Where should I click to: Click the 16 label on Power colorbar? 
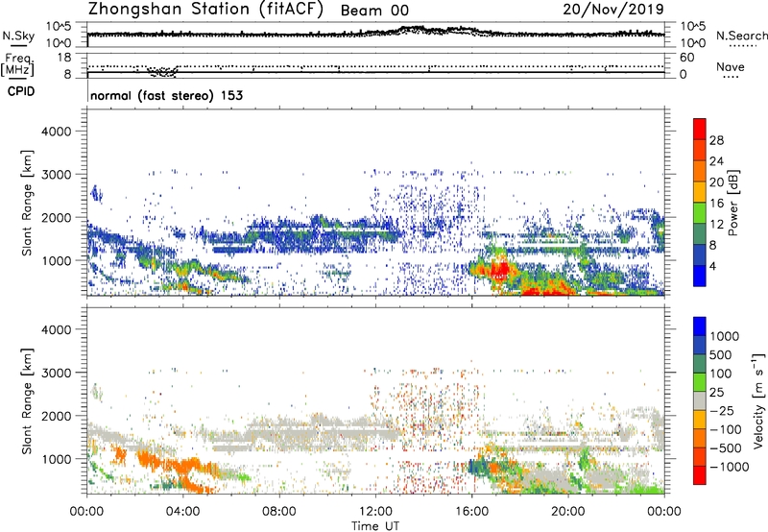click(716, 204)
